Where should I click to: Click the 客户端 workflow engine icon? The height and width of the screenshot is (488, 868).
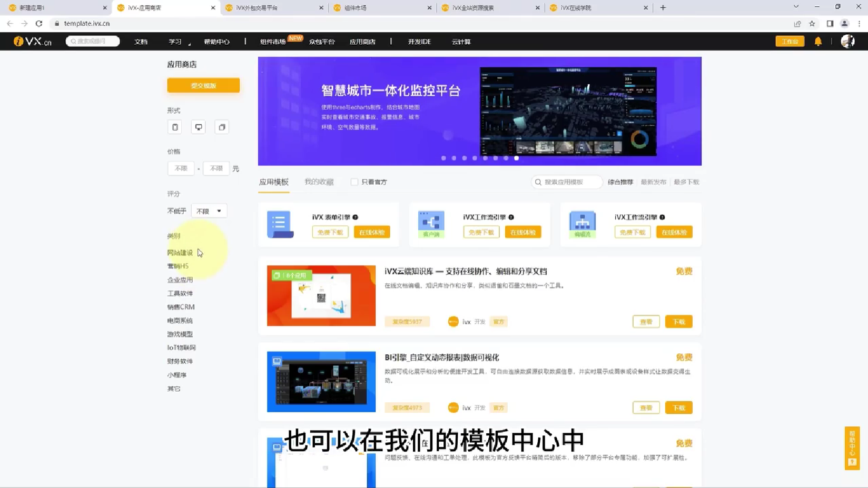pos(431,224)
